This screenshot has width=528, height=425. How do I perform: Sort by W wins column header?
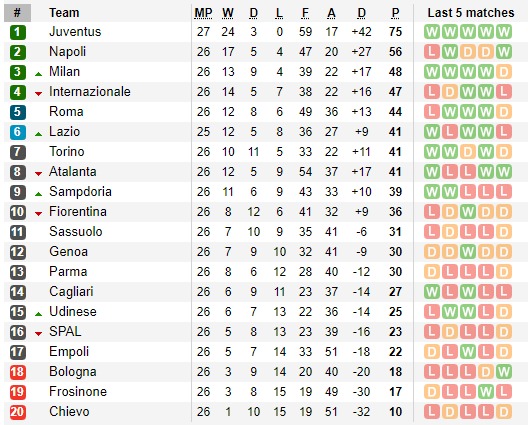228,13
